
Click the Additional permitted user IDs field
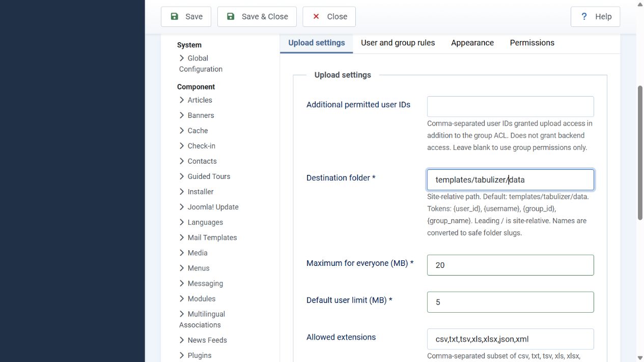coord(510,107)
